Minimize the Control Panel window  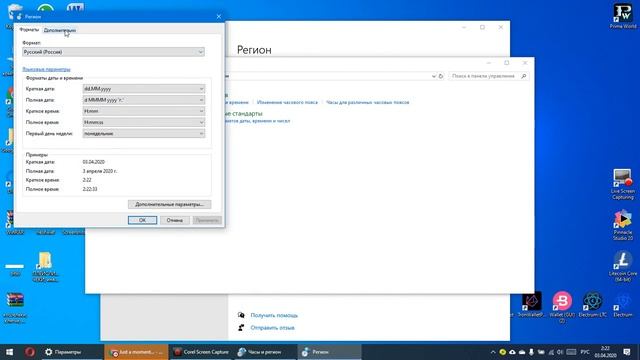pyautogui.click(x=489, y=63)
